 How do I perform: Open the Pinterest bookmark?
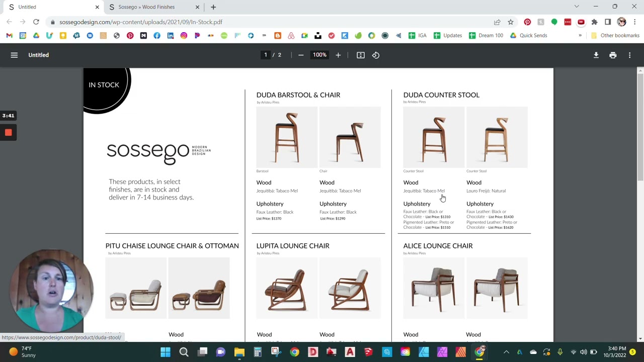tap(130, 35)
